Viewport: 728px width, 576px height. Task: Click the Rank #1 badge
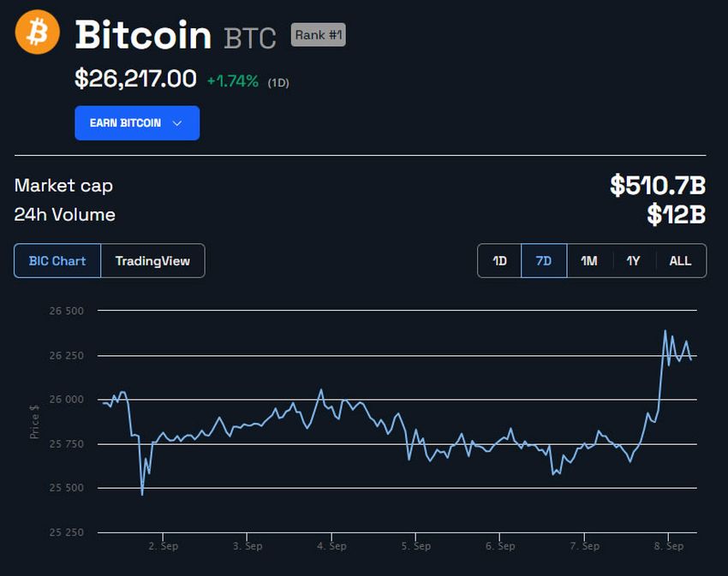point(318,34)
